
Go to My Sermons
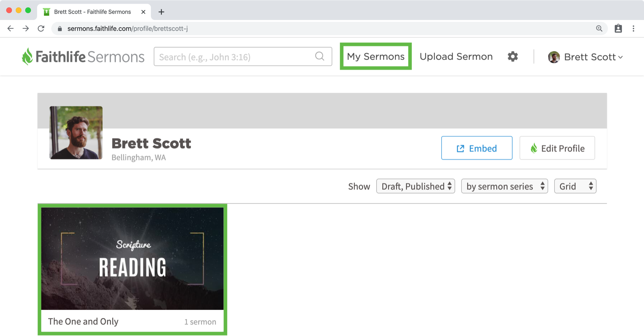click(x=376, y=56)
